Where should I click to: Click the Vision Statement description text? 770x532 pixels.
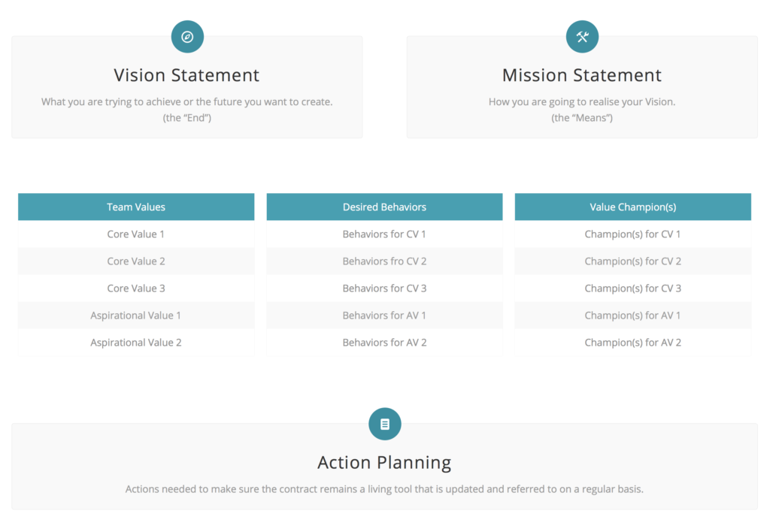(186, 110)
